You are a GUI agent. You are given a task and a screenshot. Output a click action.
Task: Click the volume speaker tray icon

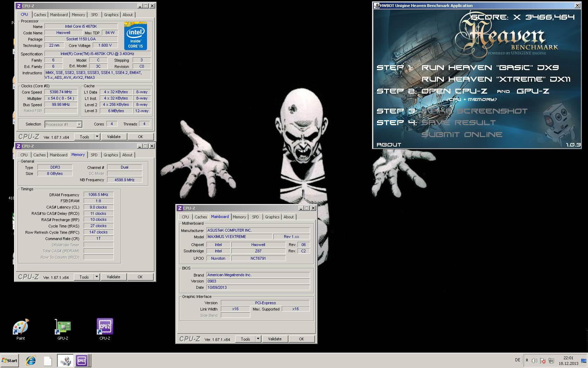(x=534, y=361)
